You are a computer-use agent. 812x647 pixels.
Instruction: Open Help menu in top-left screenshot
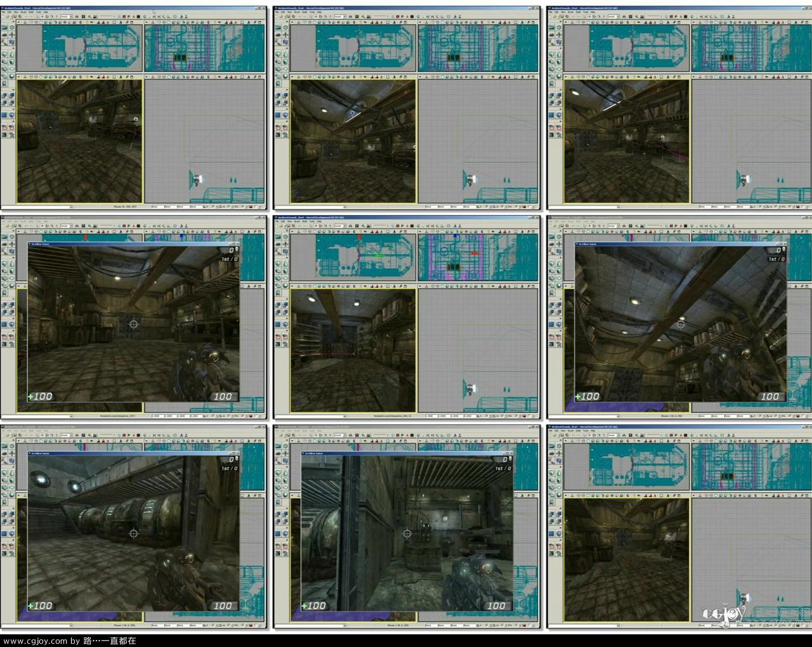tap(46, 12)
